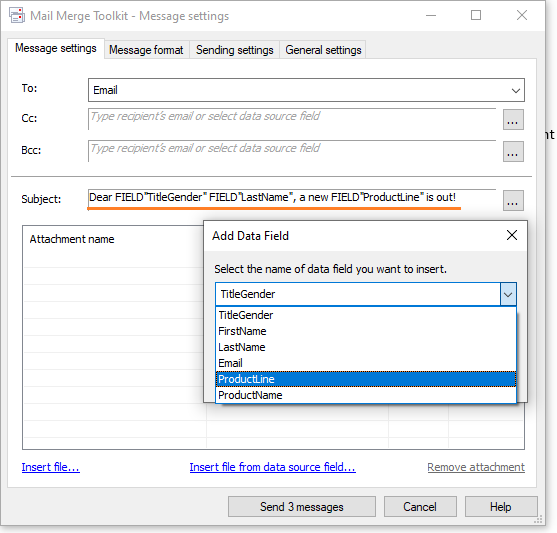Choose LastName from the field list
This screenshot has width=557, height=533.
(366, 347)
